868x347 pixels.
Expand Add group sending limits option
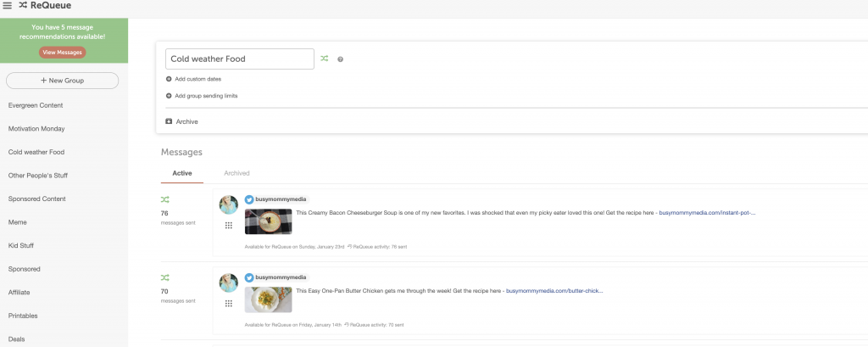click(205, 96)
